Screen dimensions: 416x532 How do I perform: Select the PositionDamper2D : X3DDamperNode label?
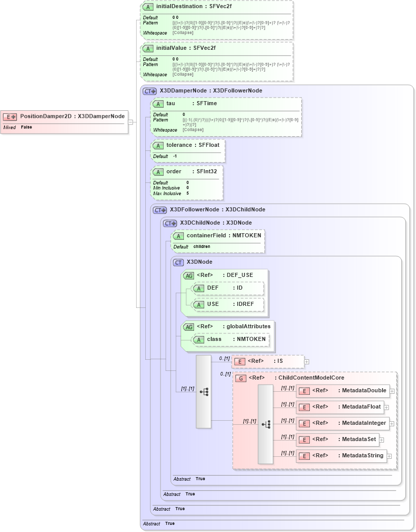72,116
